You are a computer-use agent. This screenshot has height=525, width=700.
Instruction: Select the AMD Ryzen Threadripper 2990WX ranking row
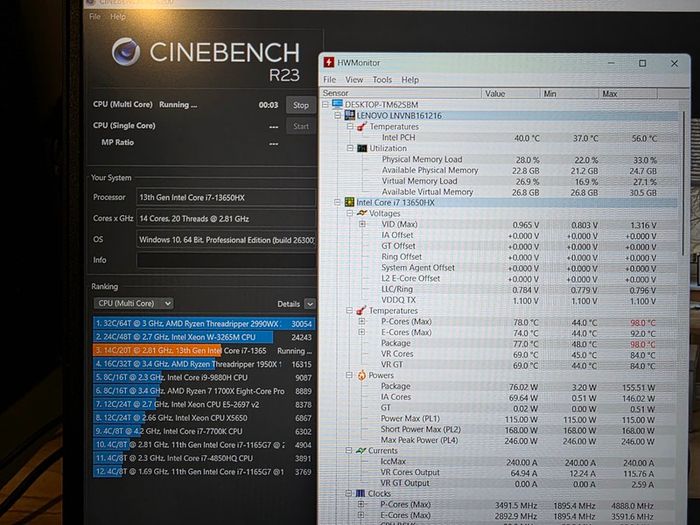point(204,324)
